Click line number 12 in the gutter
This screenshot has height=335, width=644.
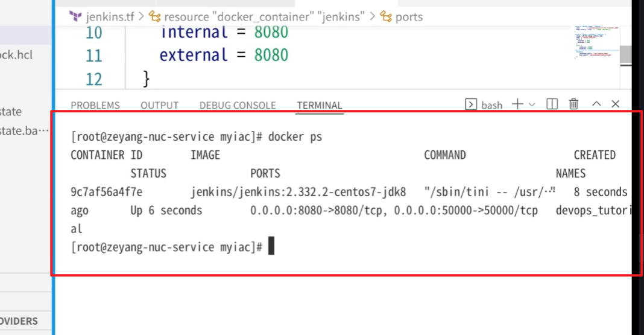pos(93,79)
